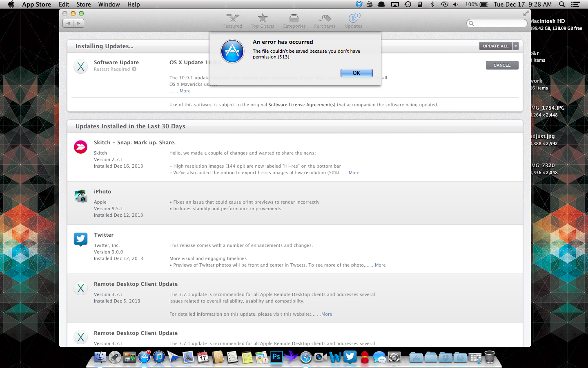
Task: Click the Software Update OS X icon
Action: 80,67
